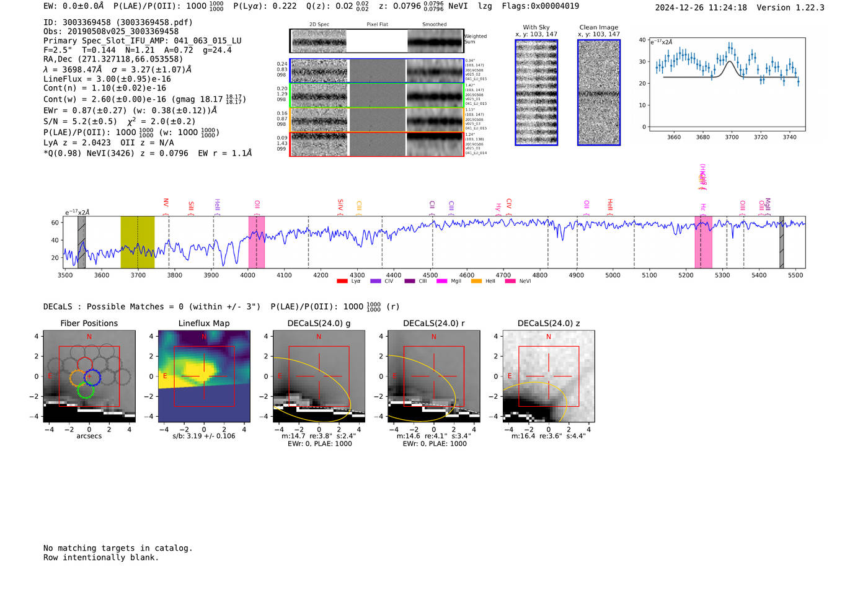Click the gray hatched band near 3540 Å
The image size is (868, 591).
click(81, 242)
